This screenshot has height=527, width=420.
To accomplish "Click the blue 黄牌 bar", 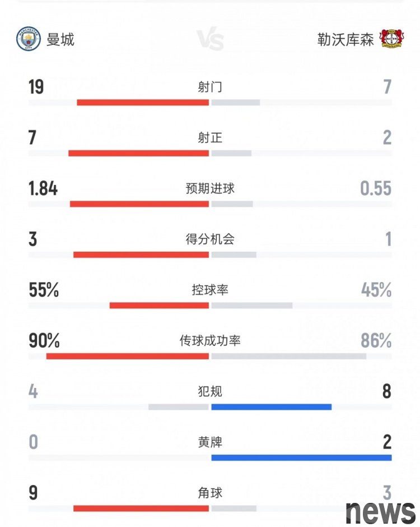I will [301, 458].
